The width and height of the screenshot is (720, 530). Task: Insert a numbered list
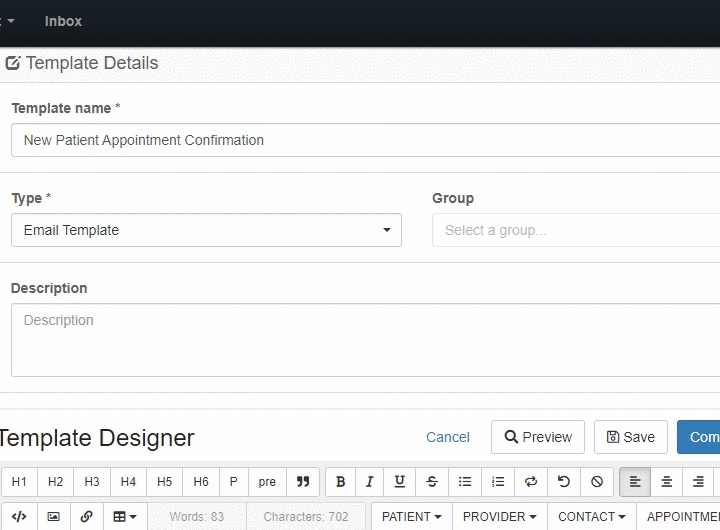[498, 482]
